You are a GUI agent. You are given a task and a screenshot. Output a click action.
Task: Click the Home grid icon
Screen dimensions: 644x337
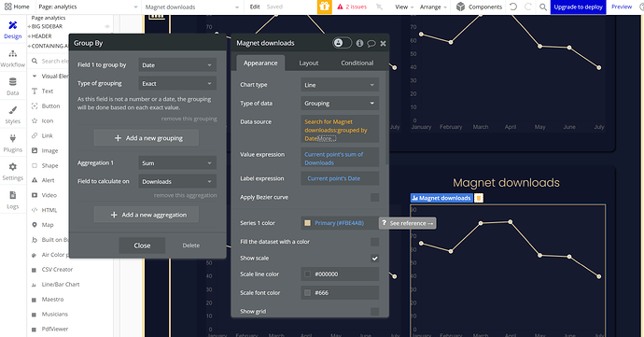tap(7, 7)
